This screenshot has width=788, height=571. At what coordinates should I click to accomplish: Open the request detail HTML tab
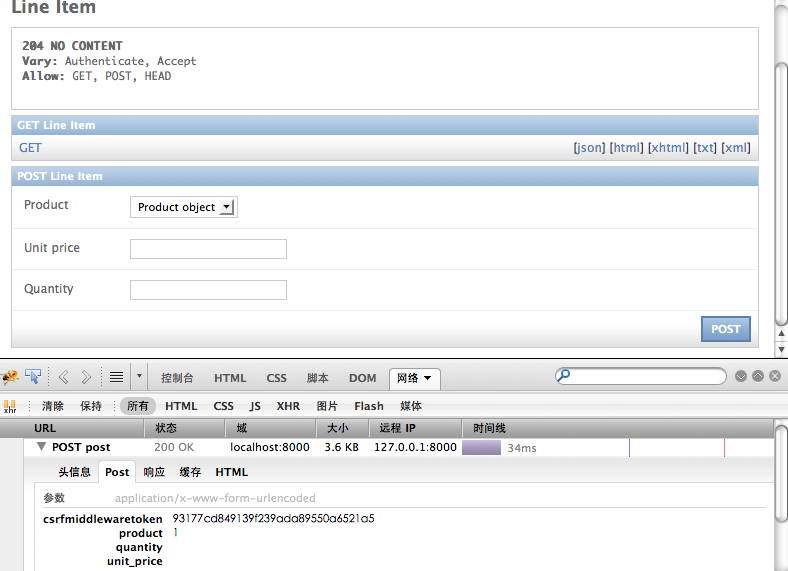[x=232, y=472]
